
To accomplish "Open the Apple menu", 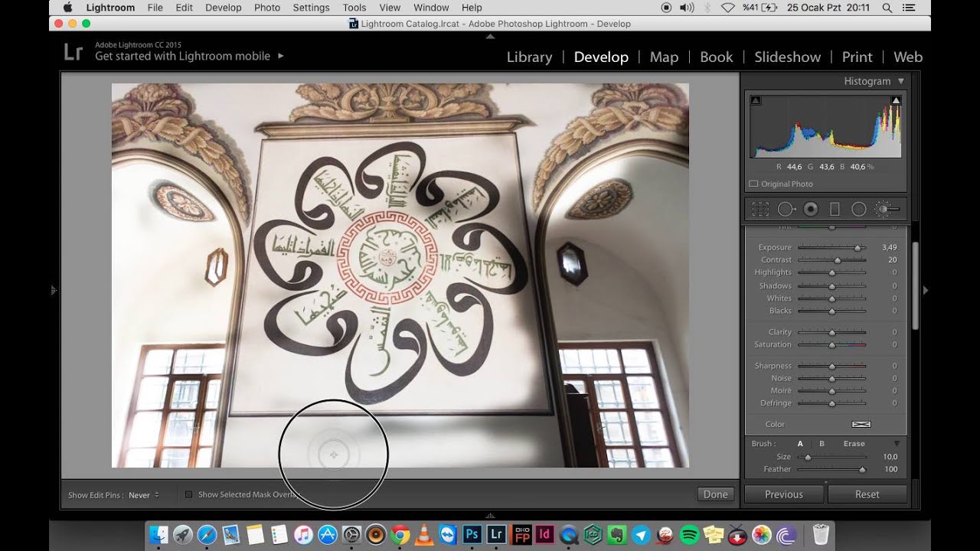I will (x=67, y=8).
